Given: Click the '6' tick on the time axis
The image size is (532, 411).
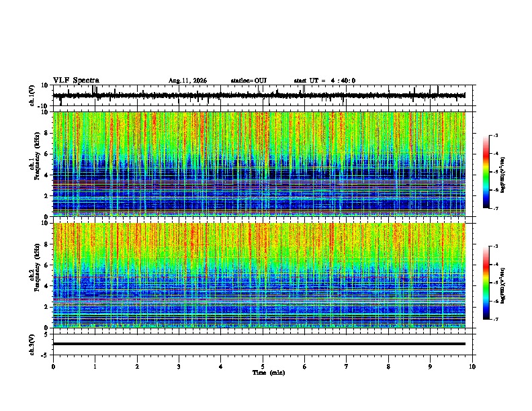Looking at the screenshot, I should [305, 367].
